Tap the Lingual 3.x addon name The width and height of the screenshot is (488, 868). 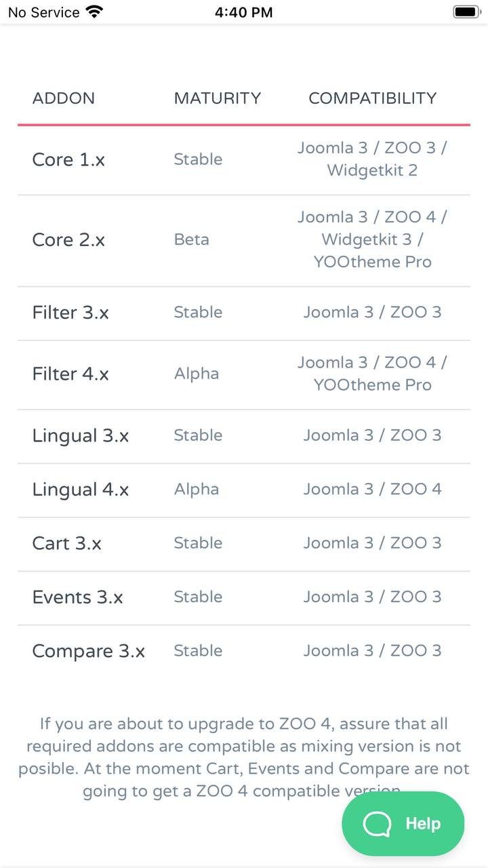(x=80, y=436)
